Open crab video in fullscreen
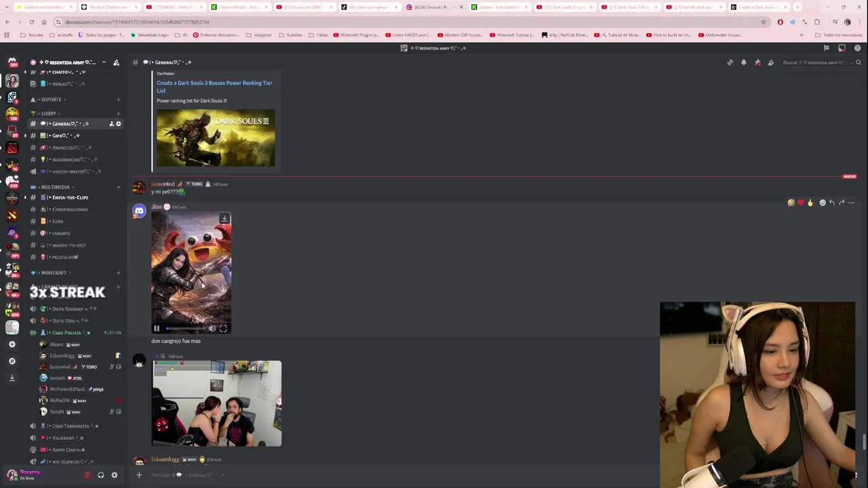The height and width of the screenshot is (488, 868). [x=223, y=329]
